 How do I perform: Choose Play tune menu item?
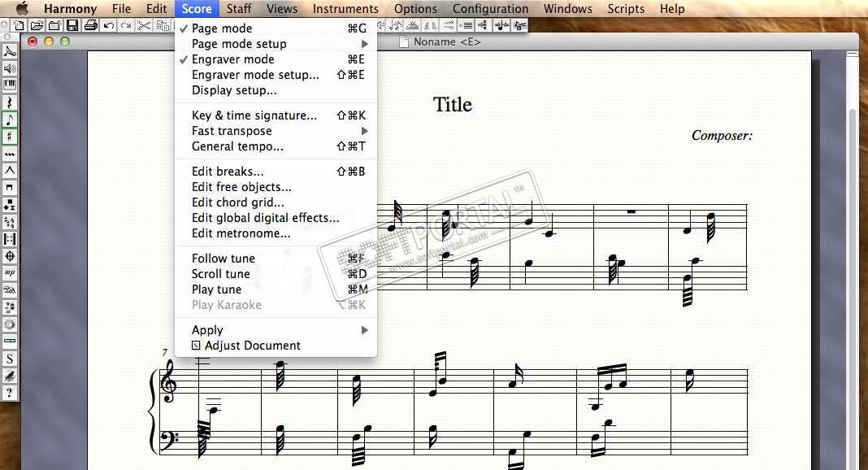pyautogui.click(x=276, y=289)
